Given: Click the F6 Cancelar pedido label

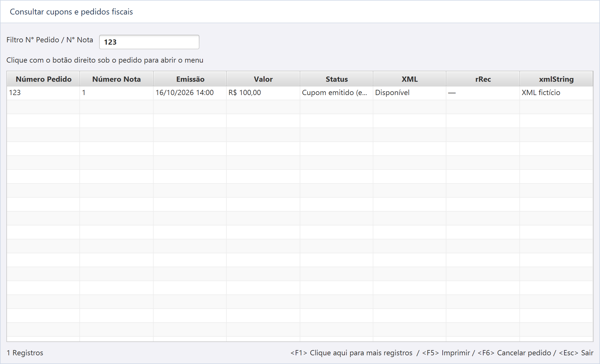Looking at the screenshot, I should [x=514, y=353].
